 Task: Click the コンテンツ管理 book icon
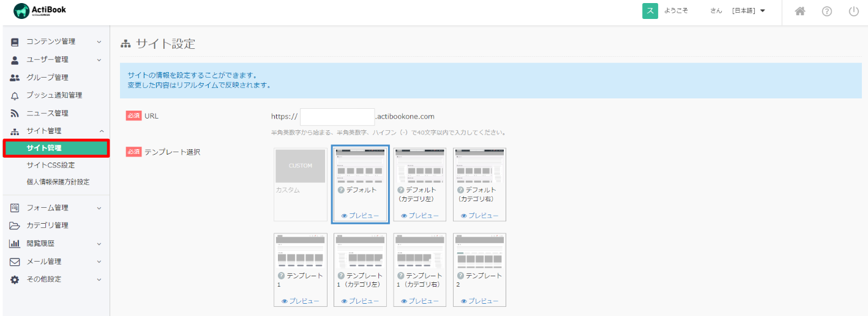pos(15,42)
